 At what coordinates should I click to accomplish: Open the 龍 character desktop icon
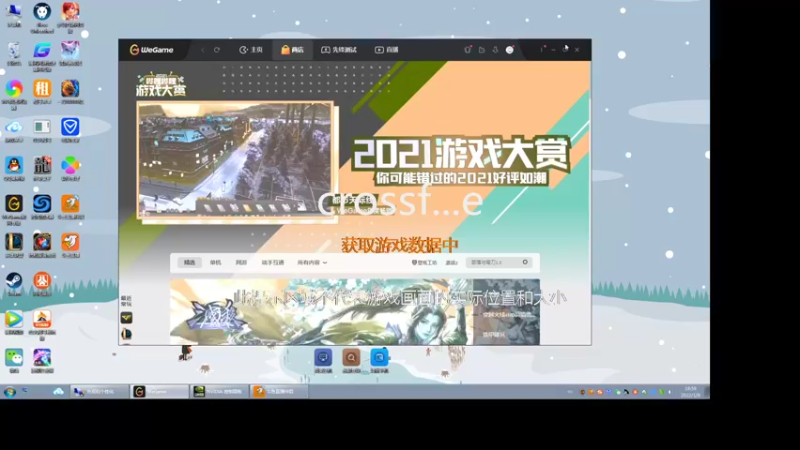tap(42, 169)
